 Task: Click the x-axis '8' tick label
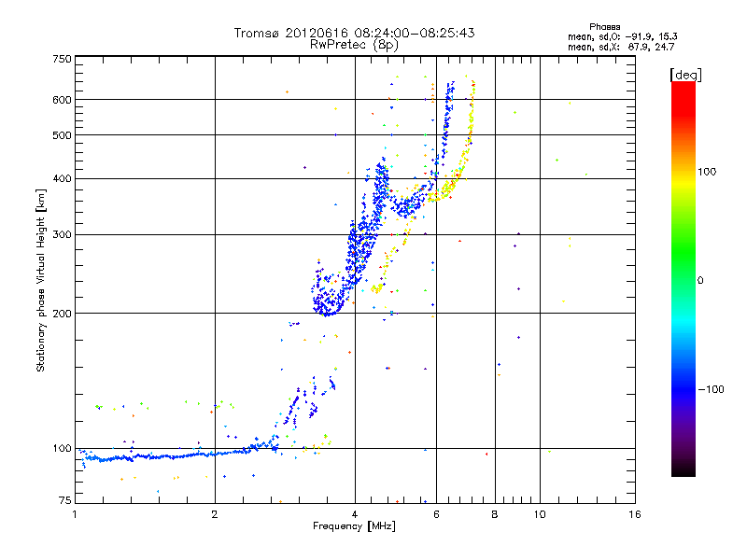click(x=495, y=514)
